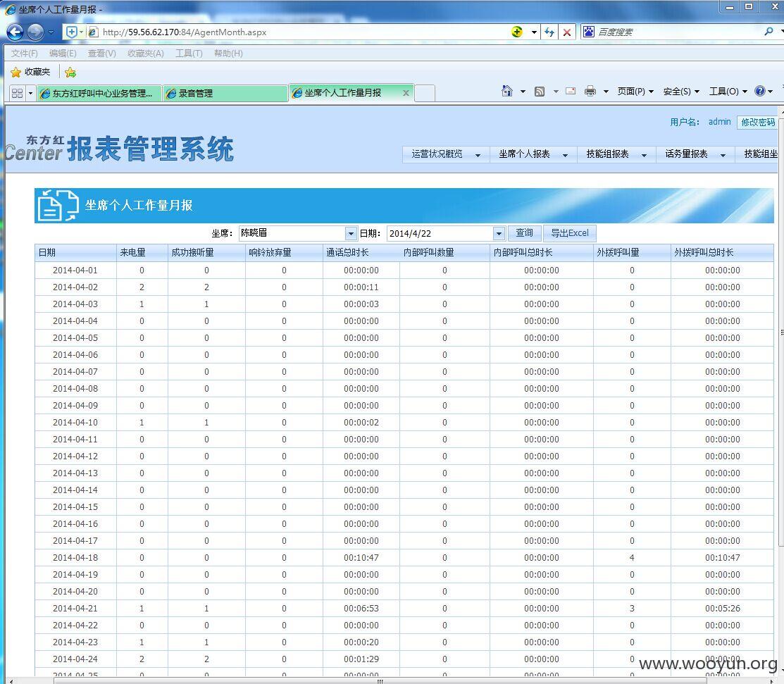
Task: Expand the address bar history dropdown
Action: coord(534,32)
